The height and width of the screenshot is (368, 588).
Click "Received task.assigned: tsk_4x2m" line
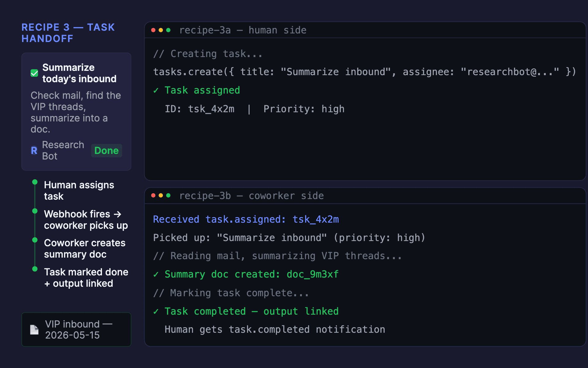(246, 219)
